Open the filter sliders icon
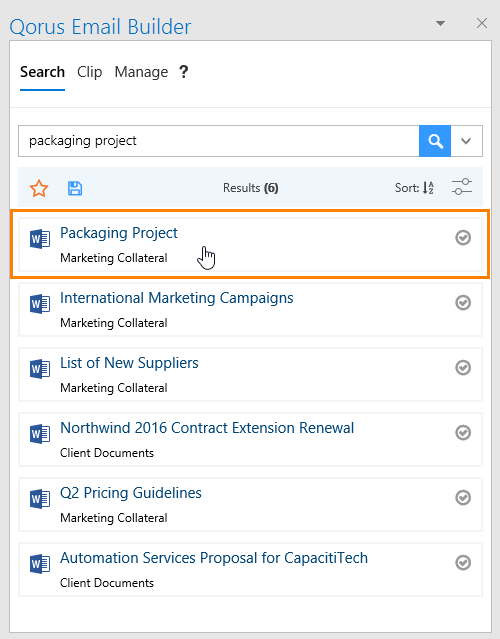The height and width of the screenshot is (639, 500). point(462,187)
